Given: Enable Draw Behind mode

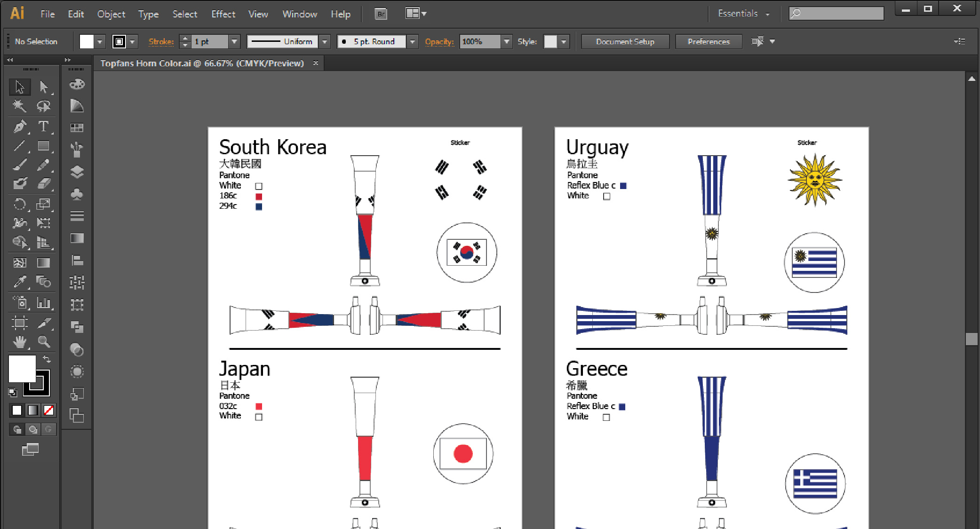Looking at the screenshot, I should [33, 429].
